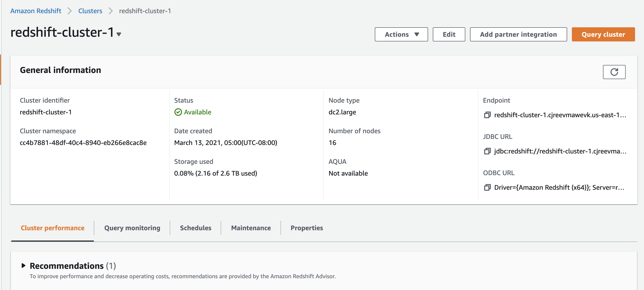The image size is (644, 290).
Task: Select the Cluster performance tab
Action: coord(53,228)
